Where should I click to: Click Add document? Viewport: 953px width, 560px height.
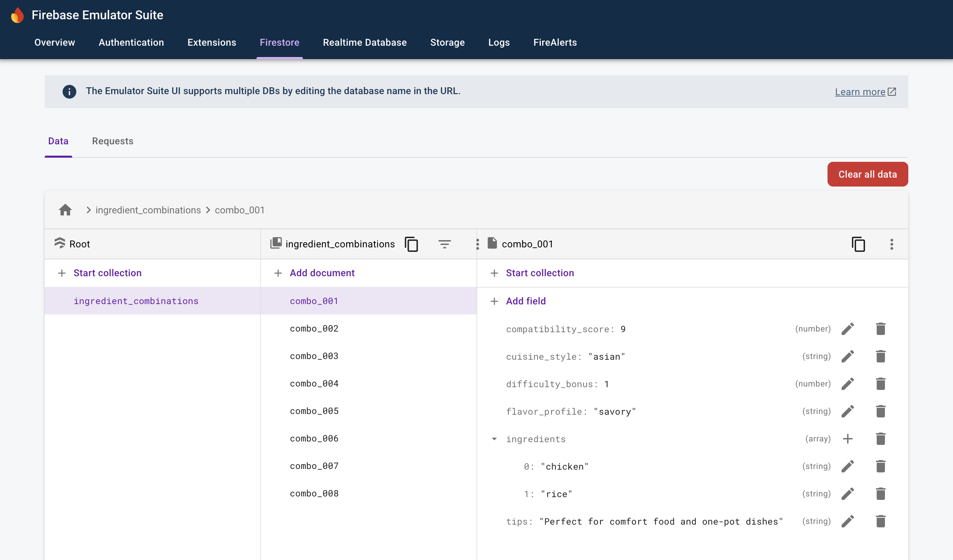[x=322, y=273]
